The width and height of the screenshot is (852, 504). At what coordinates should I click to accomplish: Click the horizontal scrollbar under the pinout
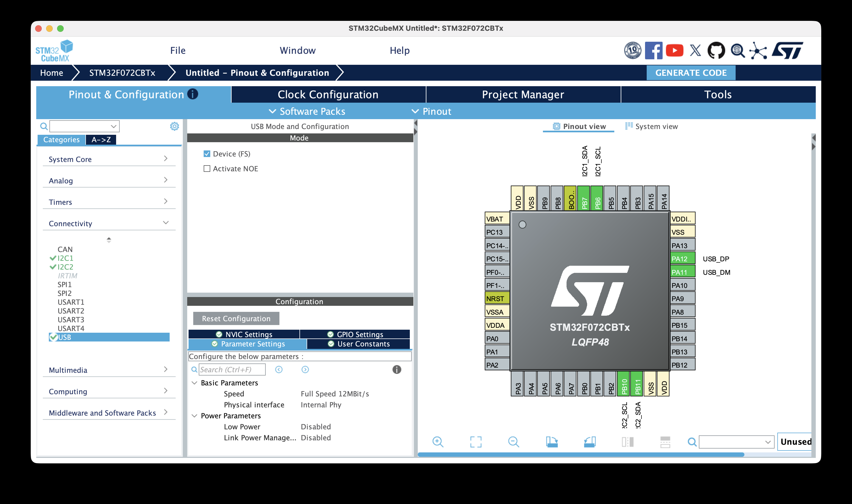pos(581,455)
